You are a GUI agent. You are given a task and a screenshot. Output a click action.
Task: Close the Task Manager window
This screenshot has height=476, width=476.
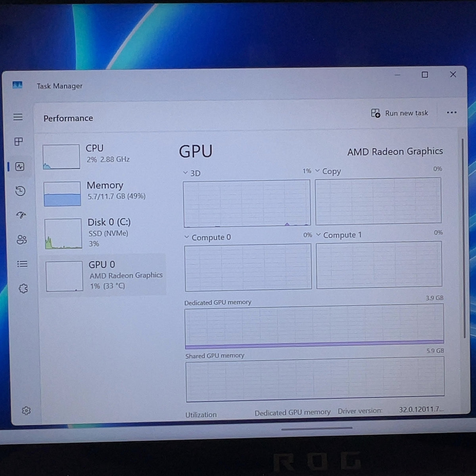click(453, 74)
